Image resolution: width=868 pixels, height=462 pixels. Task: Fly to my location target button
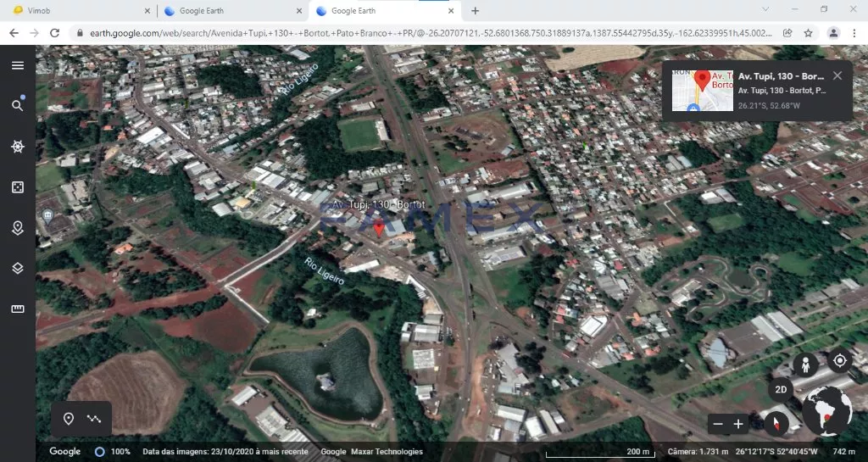coord(839,361)
